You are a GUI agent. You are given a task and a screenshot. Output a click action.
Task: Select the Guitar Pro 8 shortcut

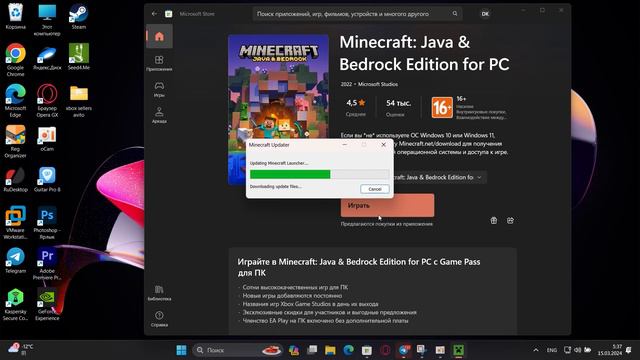coord(47,179)
